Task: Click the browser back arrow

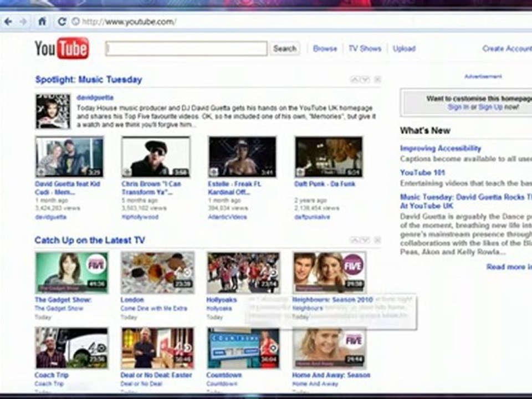Action: pyautogui.click(x=8, y=22)
